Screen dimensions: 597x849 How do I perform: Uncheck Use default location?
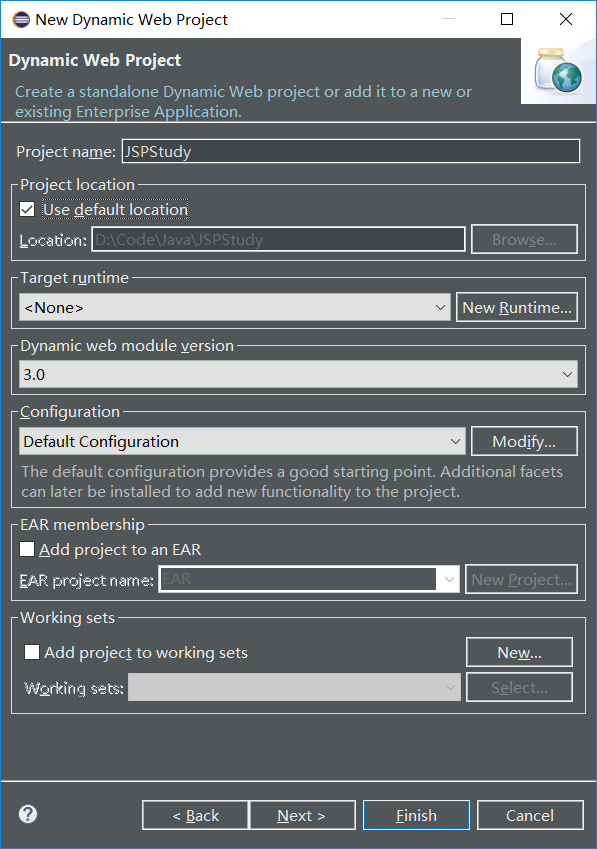point(25,209)
